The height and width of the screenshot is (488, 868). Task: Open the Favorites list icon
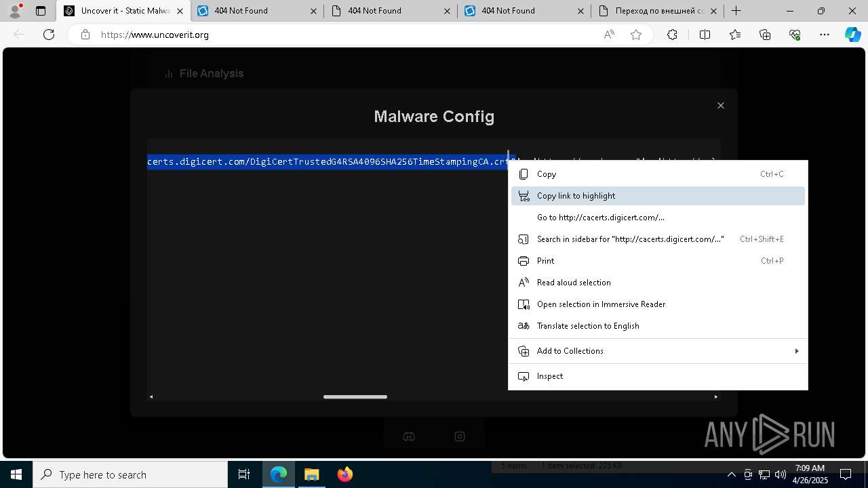coord(735,35)
